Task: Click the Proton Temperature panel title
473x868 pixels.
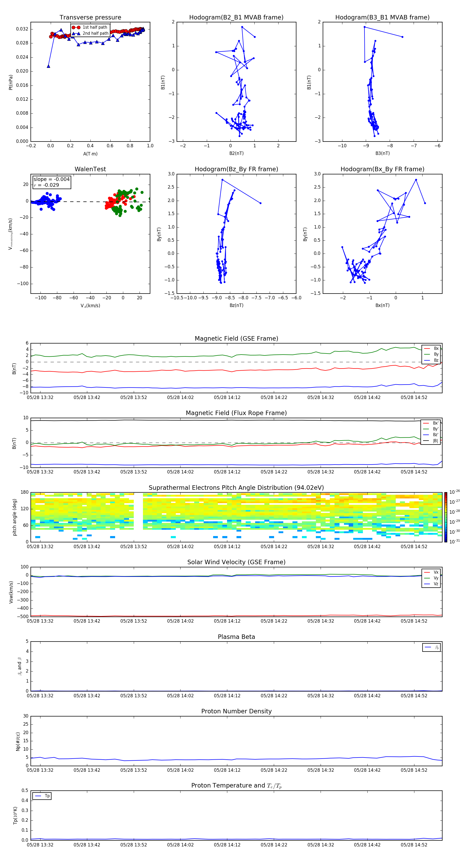Action: [x=236, y=786]
